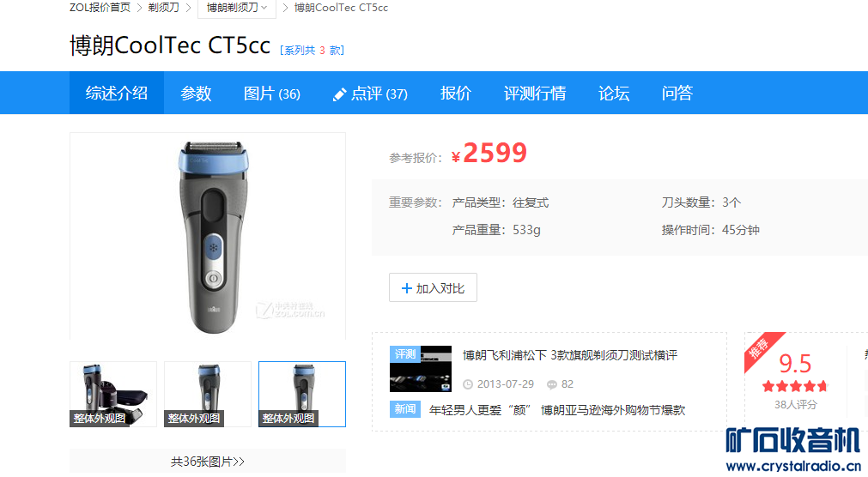Click the comment bubble icon beside 82
This screenshot has width=868, height=477.
pyautogui.click(x=551, y=384)
